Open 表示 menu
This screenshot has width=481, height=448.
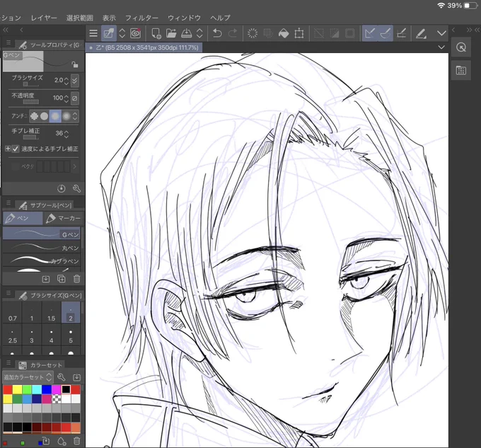click(109, 18)
